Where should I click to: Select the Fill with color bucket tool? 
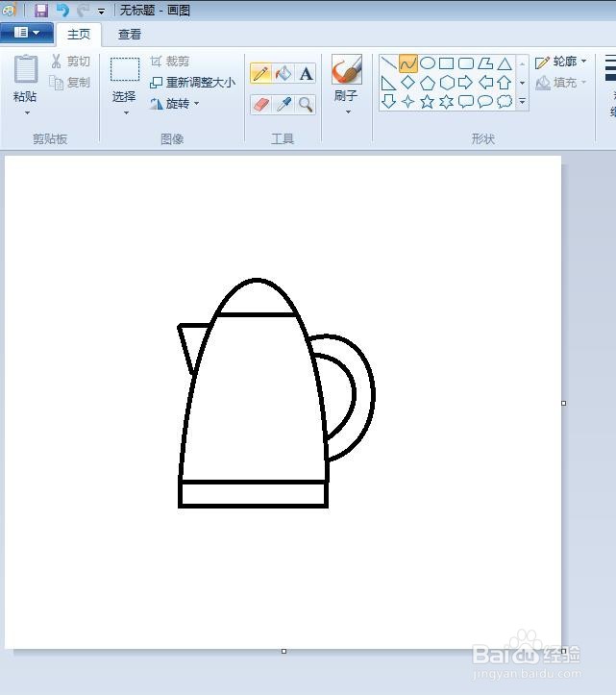pyautogui.click(x=283, y=73)
